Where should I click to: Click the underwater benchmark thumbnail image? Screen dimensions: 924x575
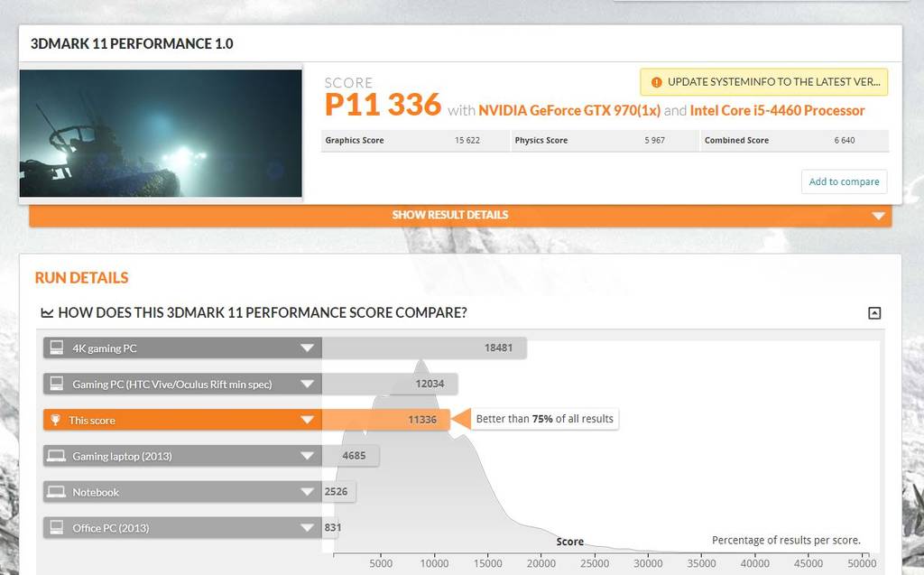click(x=161, y=134)
